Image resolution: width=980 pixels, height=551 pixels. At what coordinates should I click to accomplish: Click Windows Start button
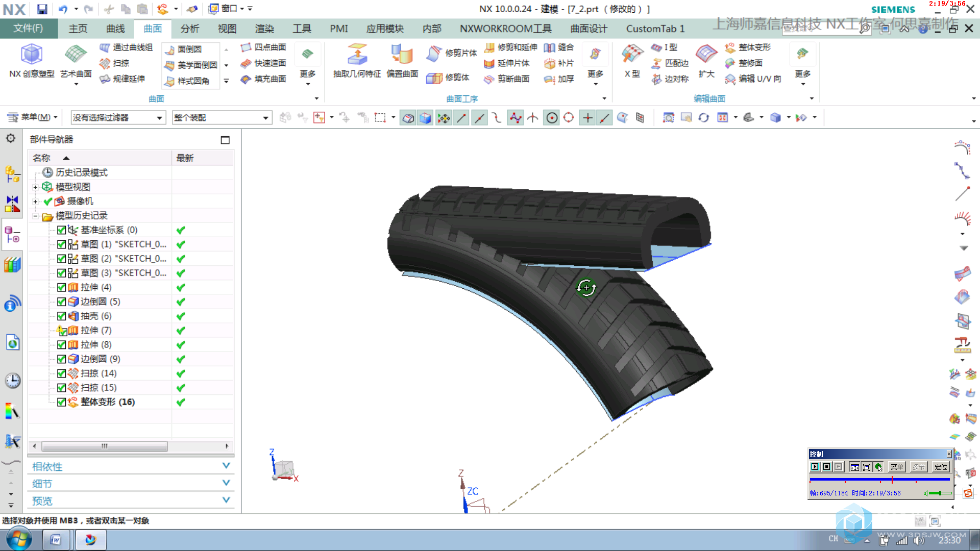point(18,539)
